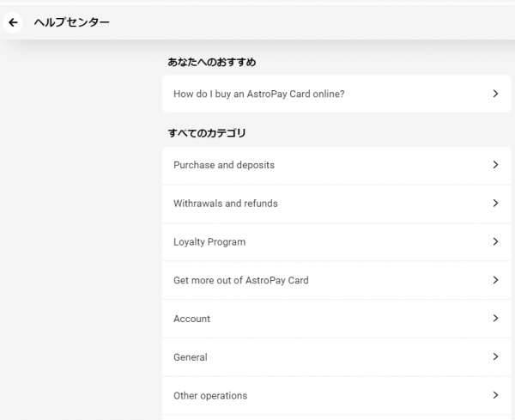The height and width of the screenshot is (420, 515).
Task: Click chevron next to Purchase and deposits
Action: (x=495, y=165)
